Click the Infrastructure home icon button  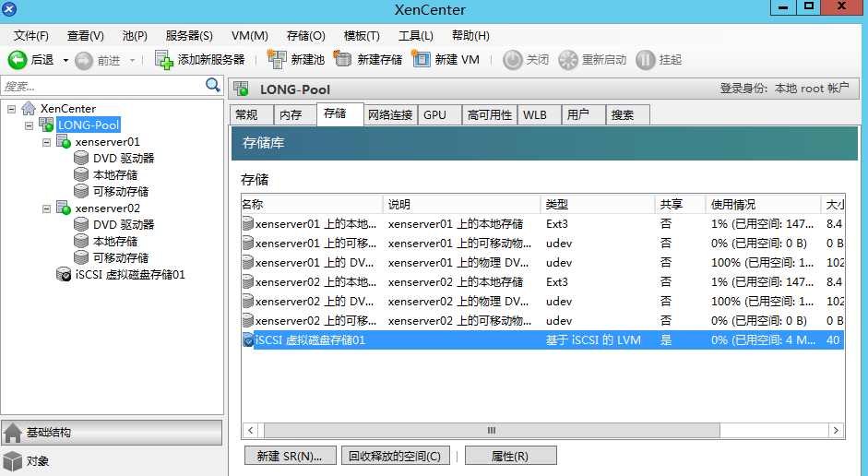13,433
